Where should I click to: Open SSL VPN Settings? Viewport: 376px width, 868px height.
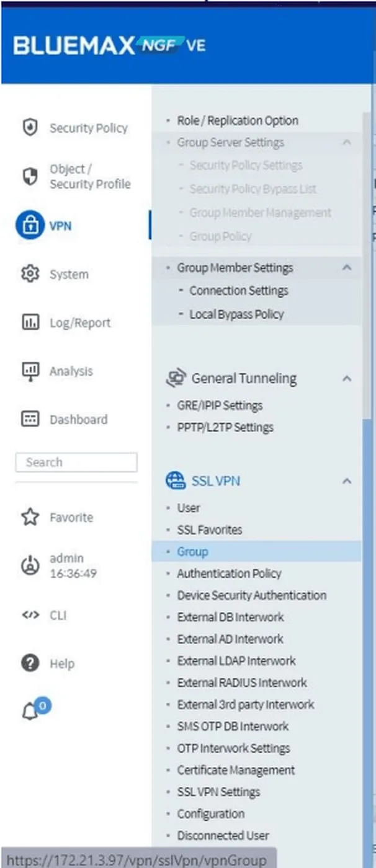(218, 792)
